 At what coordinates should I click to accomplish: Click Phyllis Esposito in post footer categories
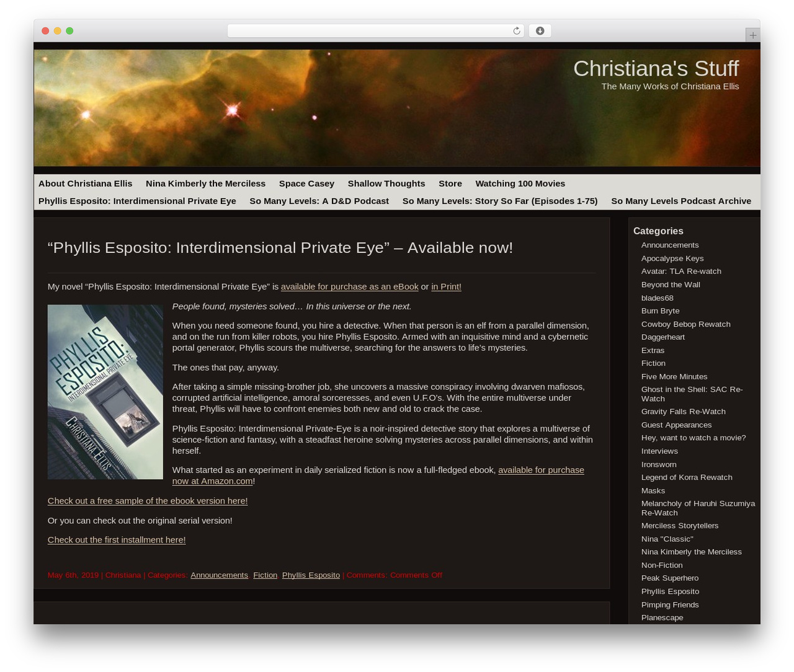click(311, 575)
